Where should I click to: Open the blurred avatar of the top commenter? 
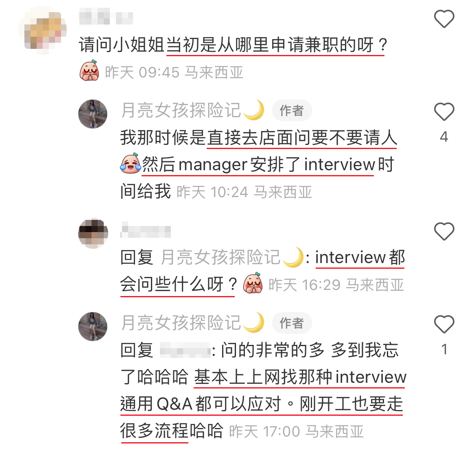[x=42, y=31]
